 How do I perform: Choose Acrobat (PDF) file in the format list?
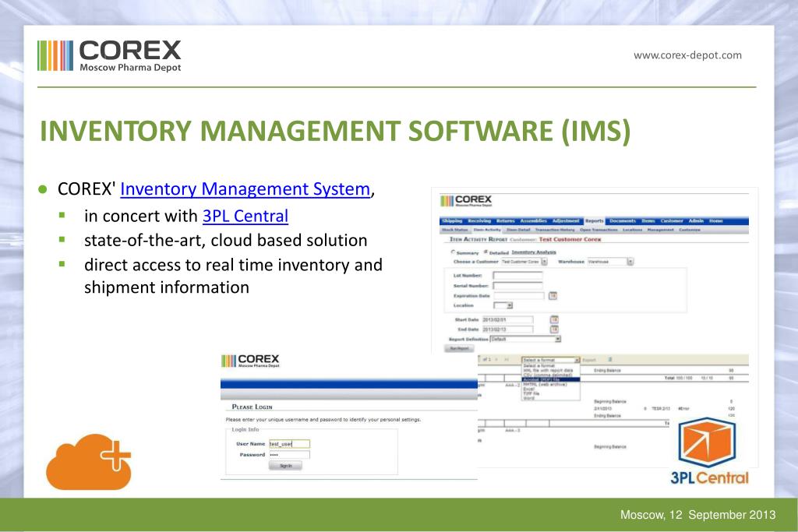coord(551,379)
